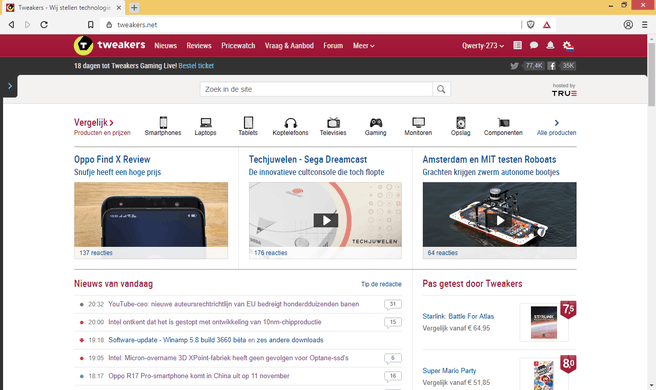Viewport: 656px width, 390px height.
Task: Open the Reviews menu item
Action: [x=199, y=46]
